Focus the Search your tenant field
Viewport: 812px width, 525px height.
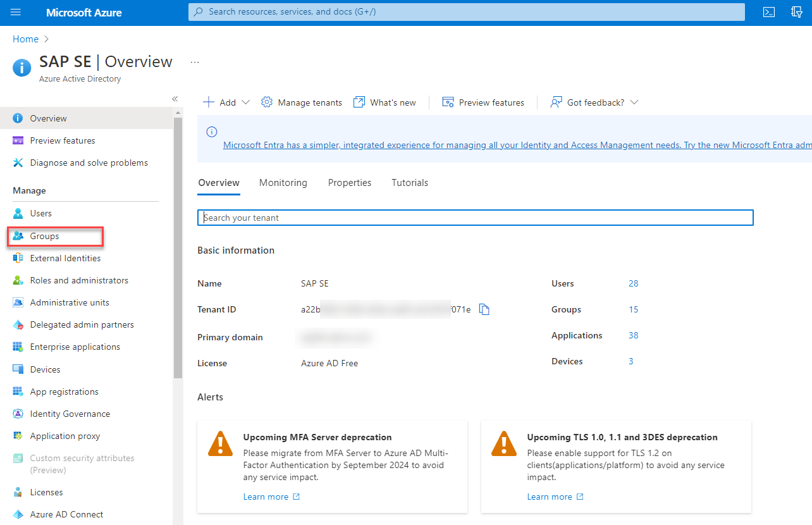point(476,218)
